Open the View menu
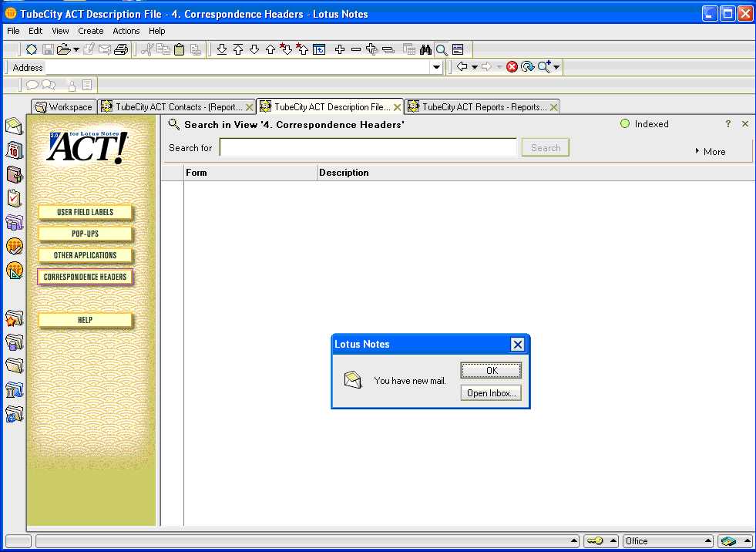The width and height of the screenshot is (756, 552). pos(60,31)
